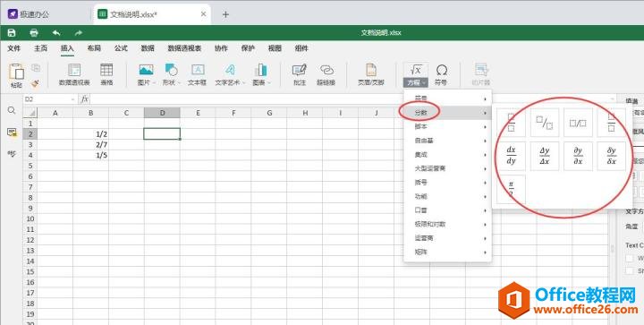This screenshot has height=325, width=644.
Task: Redo the last undone action
Action: (79, 33)
